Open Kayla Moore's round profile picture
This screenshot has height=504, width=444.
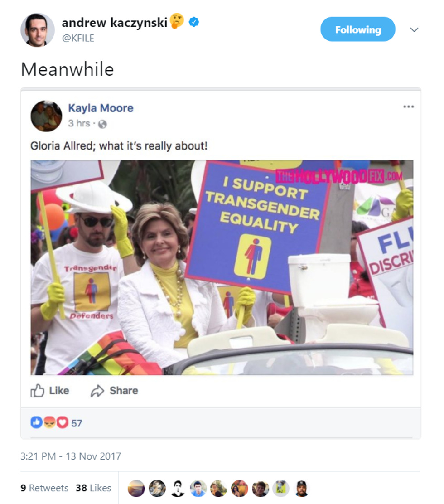[46, 116]
